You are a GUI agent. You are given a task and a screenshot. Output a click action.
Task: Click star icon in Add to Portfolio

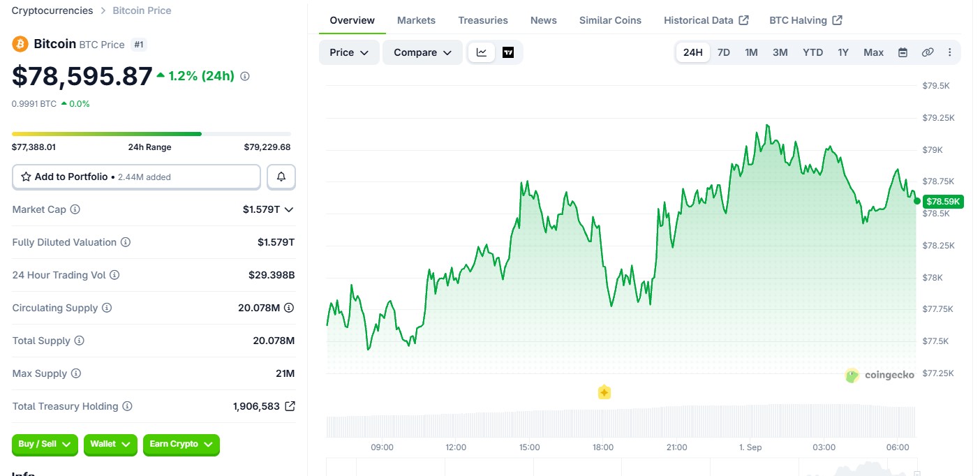pos(26,177)
